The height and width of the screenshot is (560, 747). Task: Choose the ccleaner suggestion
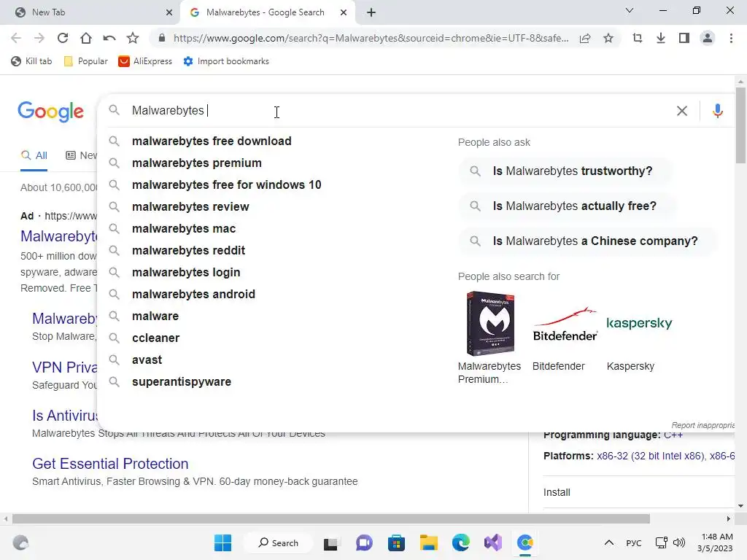[156, 338]
